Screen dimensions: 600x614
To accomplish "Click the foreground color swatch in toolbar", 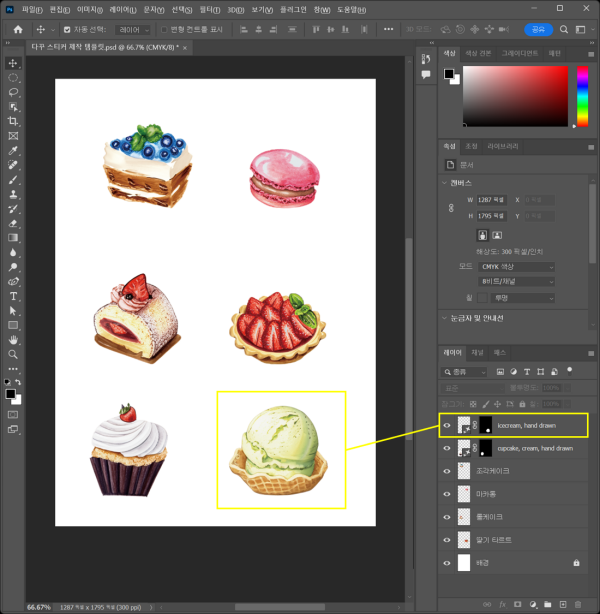I will coord(11,394).
